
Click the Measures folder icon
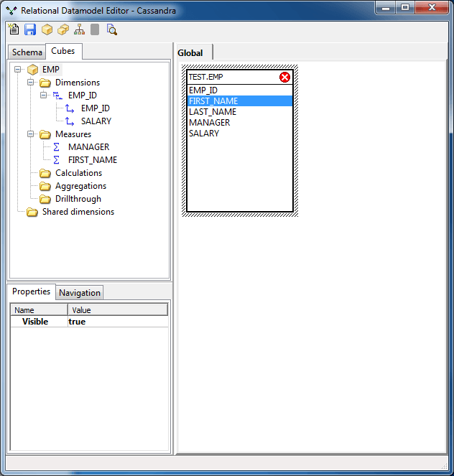tap(45, 134)
